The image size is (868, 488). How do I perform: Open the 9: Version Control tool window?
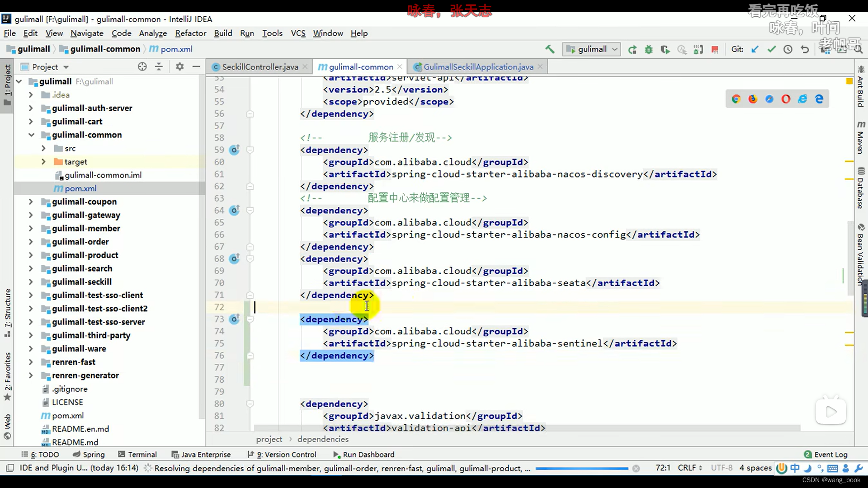pos(282,455)
